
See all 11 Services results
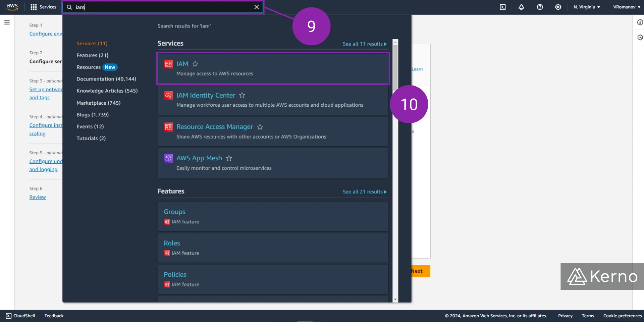365,44
